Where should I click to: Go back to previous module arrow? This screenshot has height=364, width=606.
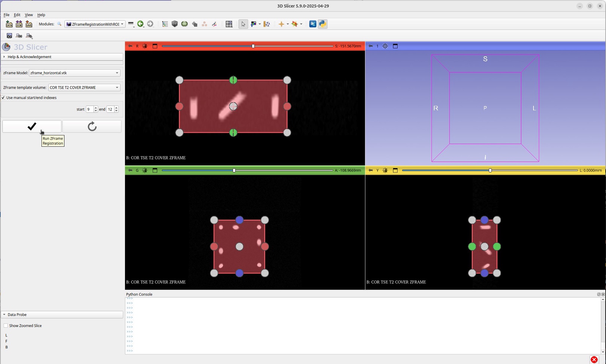click(140, 24)
